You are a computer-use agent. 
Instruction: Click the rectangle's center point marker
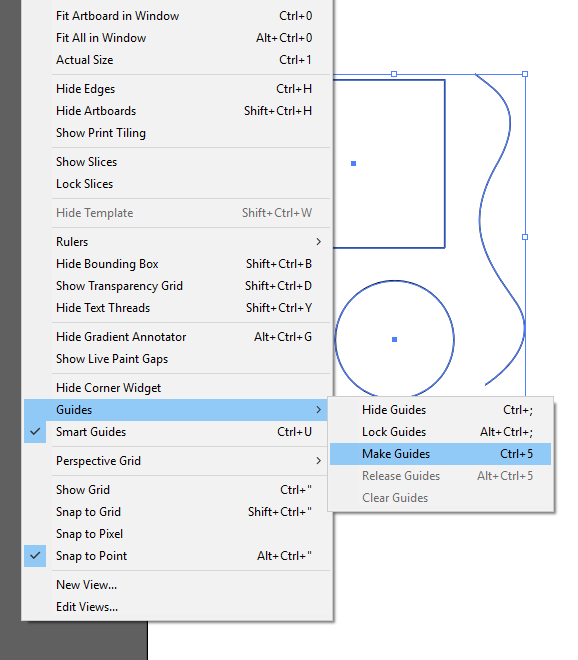coord(354,163)
